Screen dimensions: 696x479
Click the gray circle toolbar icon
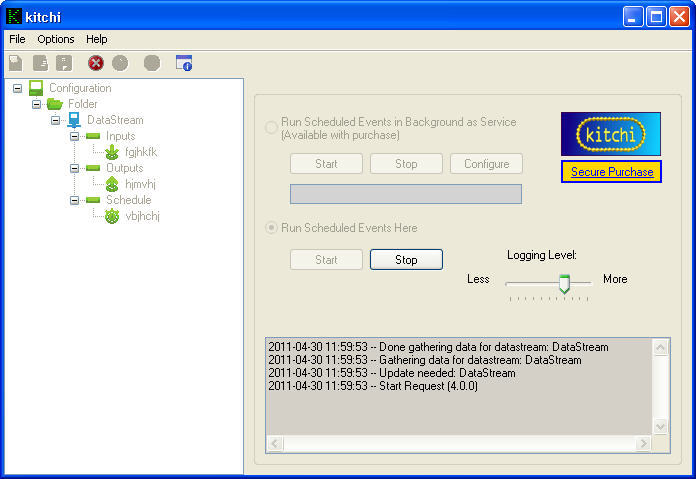120,63
